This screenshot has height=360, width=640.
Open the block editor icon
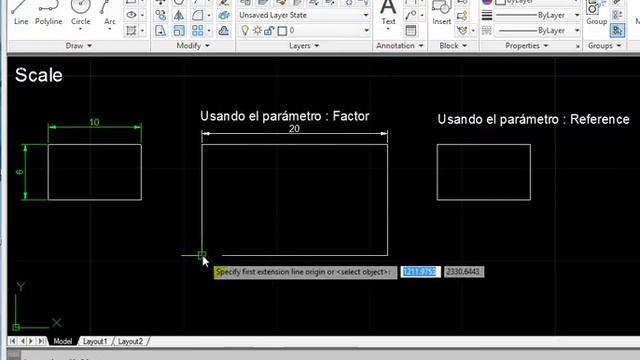click(x=462, y=16)
